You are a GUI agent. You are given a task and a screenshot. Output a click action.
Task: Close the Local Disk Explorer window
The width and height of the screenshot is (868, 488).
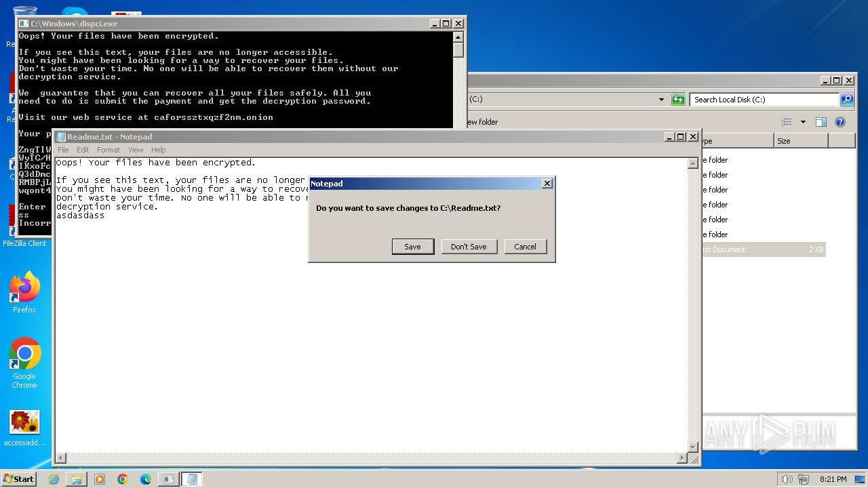pyautogui.click(x=849, y=81)
